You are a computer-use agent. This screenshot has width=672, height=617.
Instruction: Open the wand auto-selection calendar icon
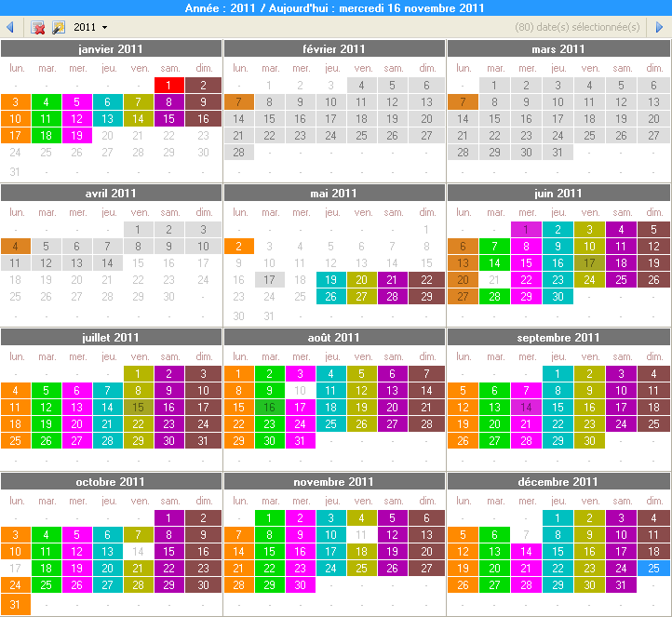59,27
